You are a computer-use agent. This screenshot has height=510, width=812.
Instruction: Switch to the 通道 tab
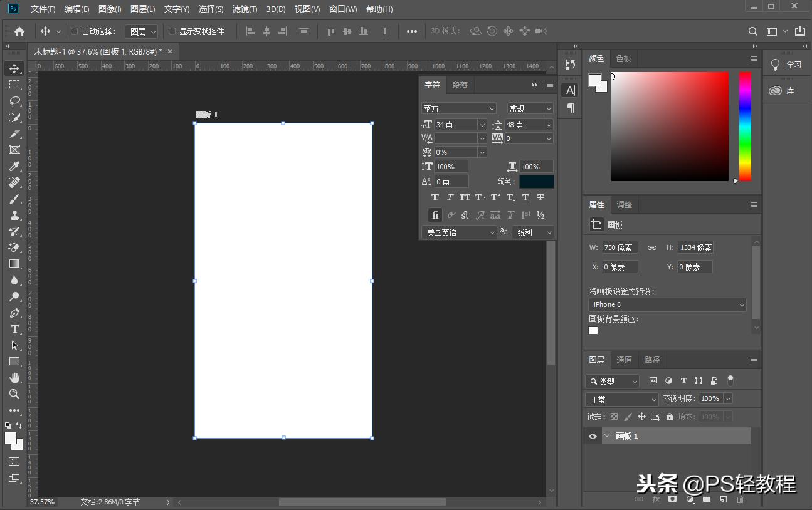pyautogui.click(x=624, y=360)
